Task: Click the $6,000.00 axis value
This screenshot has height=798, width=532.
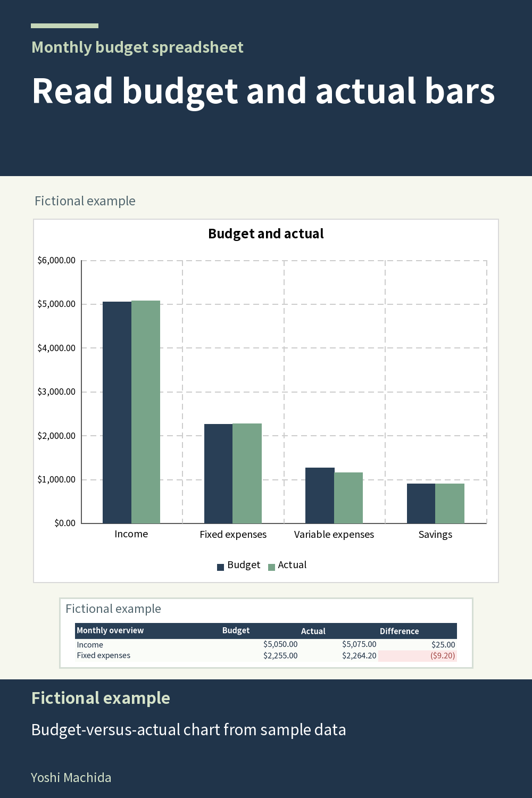Action: pyautogui.click(x=56, y=260)
